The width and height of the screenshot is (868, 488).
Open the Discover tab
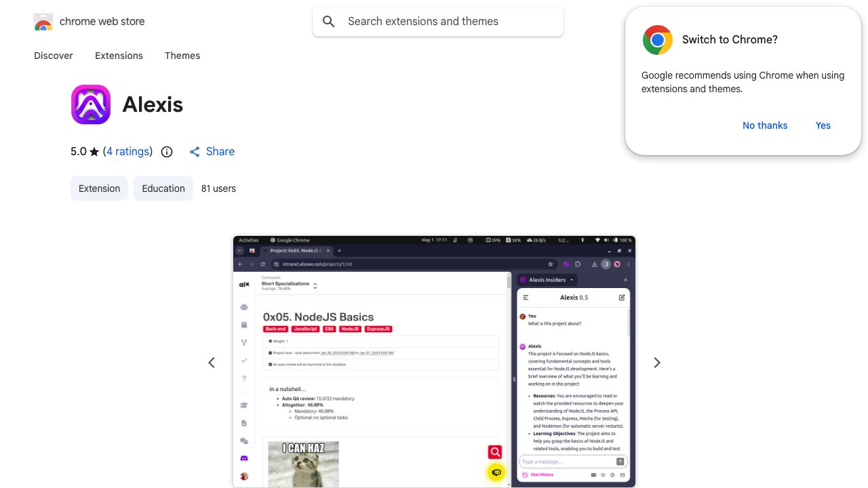coord(54,56)
